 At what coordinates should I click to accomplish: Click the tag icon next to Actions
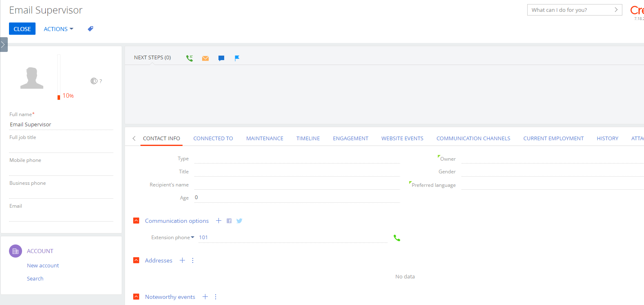pos(91,29)
